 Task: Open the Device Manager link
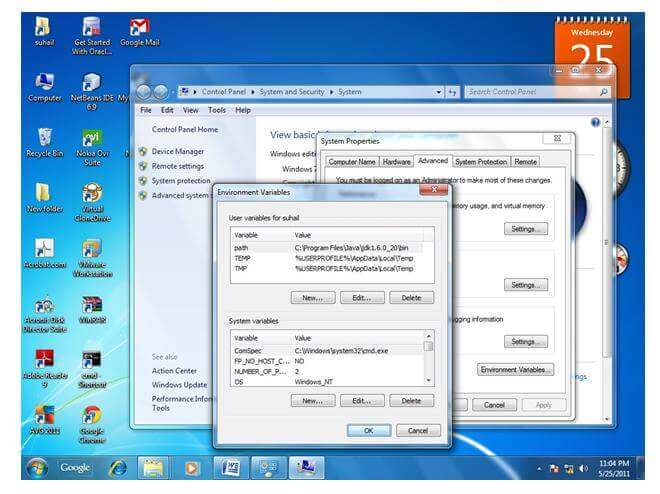pyautogui.click(x=177, y=152)
